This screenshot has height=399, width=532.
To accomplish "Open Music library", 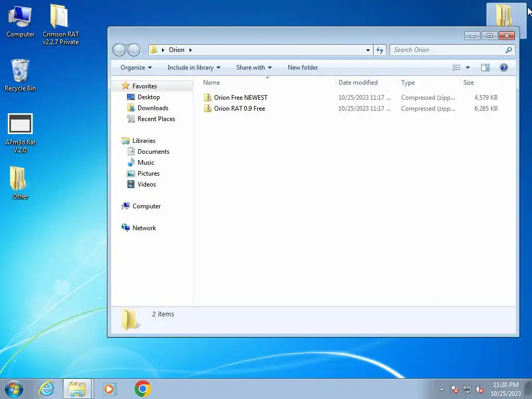I will [145, 163].
